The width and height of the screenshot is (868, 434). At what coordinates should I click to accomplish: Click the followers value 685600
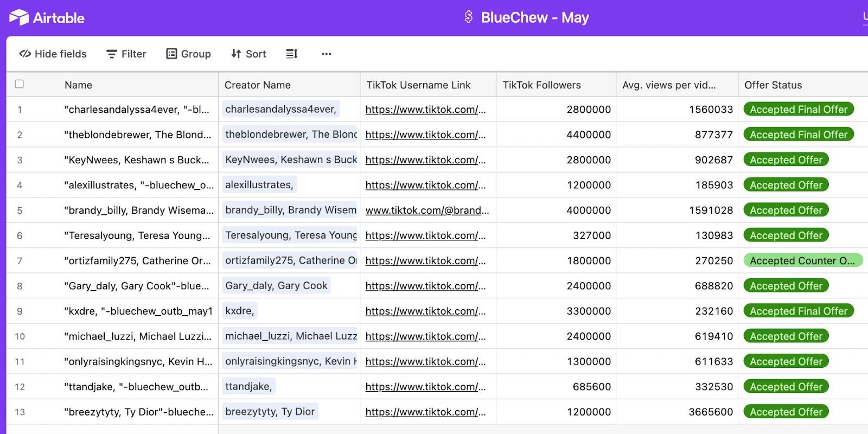(592, 387)
